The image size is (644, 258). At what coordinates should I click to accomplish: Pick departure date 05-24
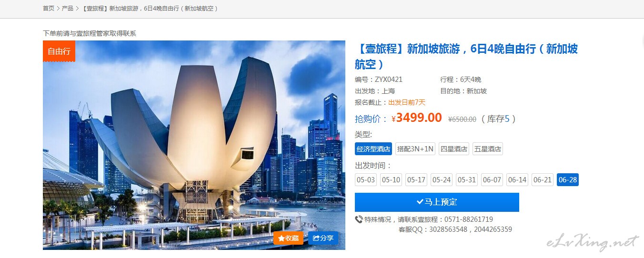coord(442,180)
